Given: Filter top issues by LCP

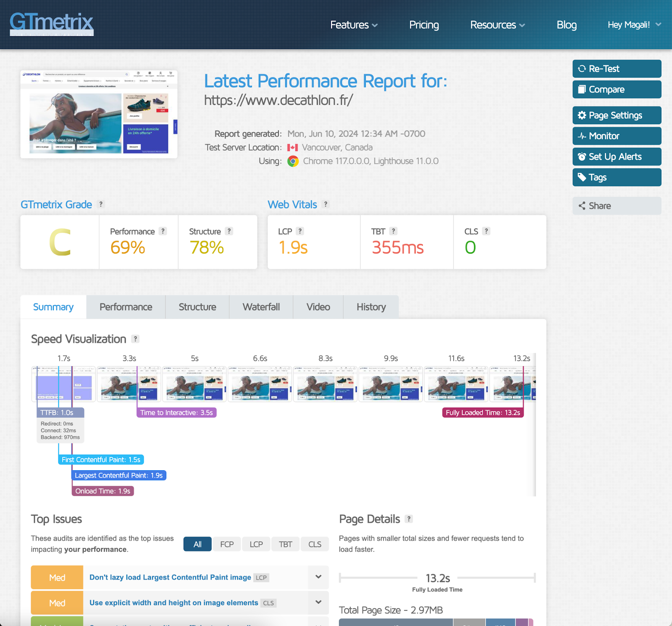Looking at the screenshot, I should pyautogui.click(x=256, y=544).
